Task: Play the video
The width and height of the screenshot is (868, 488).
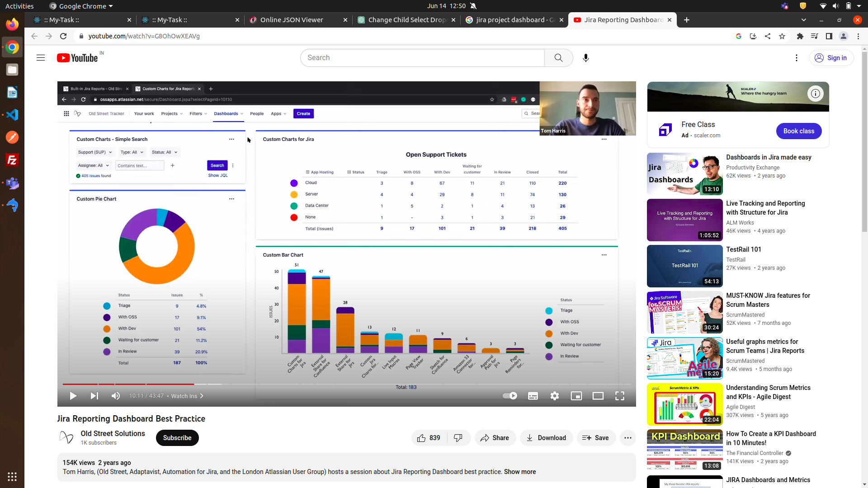Action: pyautogui.click(x=73, y=396)
